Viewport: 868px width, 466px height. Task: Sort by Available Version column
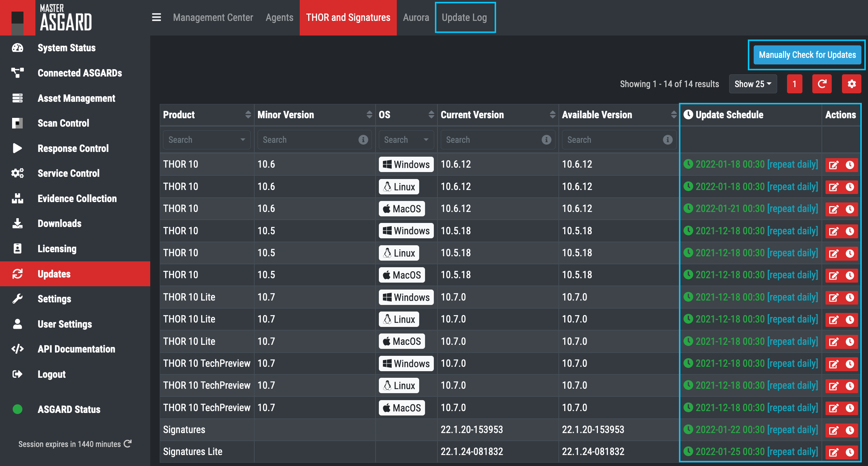(x=673, y=115)
